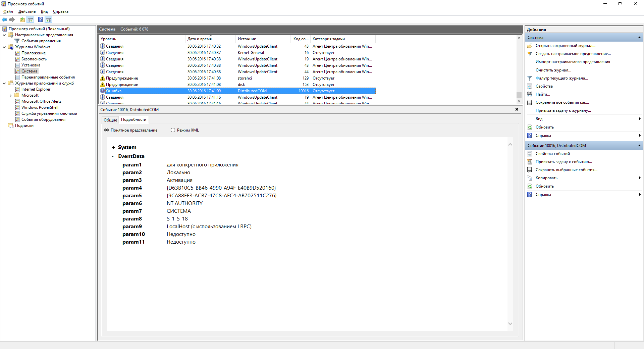The width and height of the screenshot is (644, 349).
Task: Click the up-one-level folder toolbar icon
Action: (22, 19)
